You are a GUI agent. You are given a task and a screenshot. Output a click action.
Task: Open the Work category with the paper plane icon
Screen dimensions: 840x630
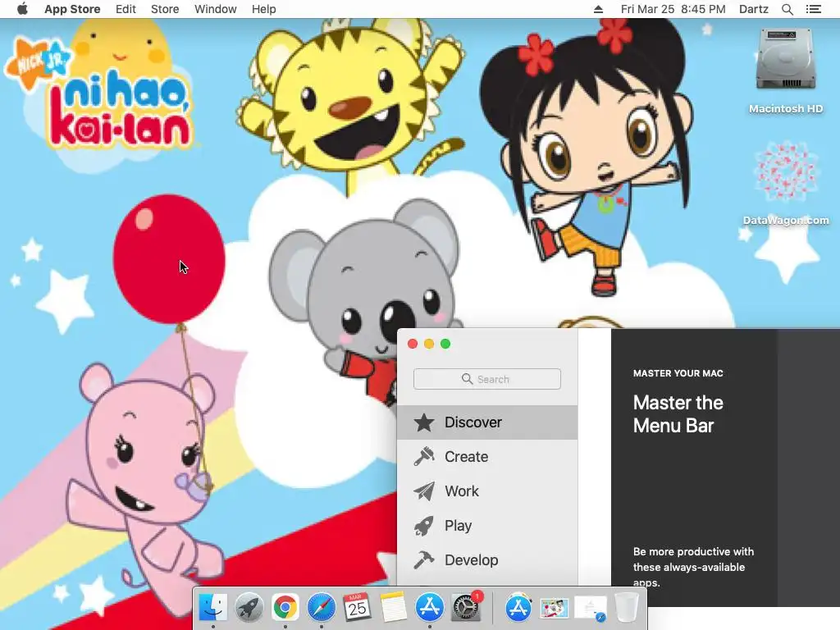coord(487,491)
